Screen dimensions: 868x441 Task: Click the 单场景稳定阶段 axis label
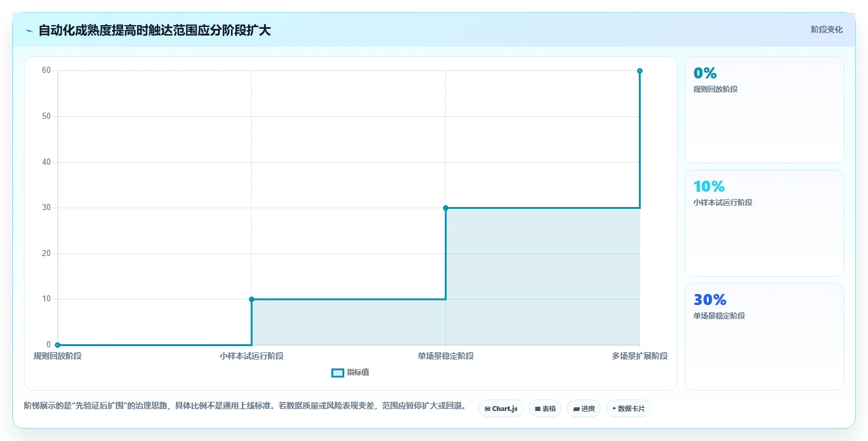[x=445, y=356]
